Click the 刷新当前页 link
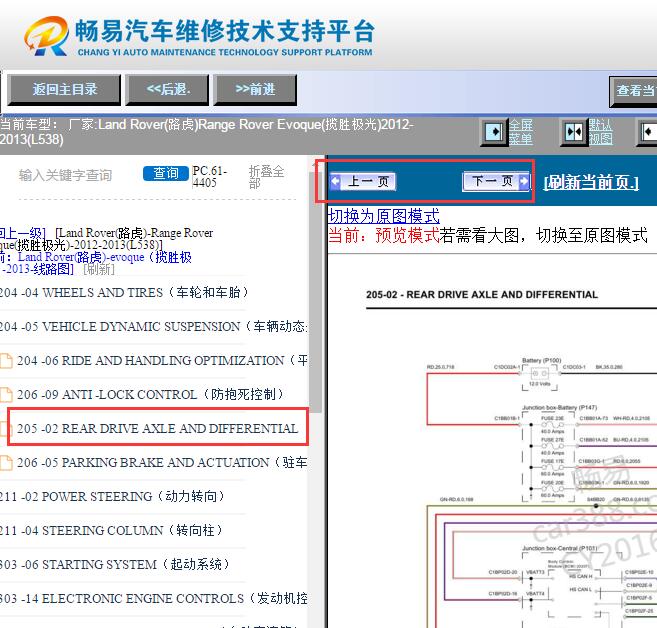Viewport: 657px width, 628px height. (591, 183)
